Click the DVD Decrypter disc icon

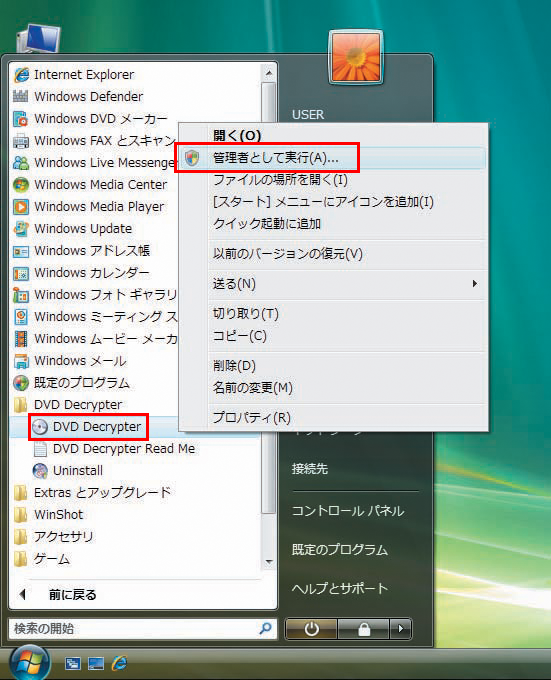click(40, 427)
